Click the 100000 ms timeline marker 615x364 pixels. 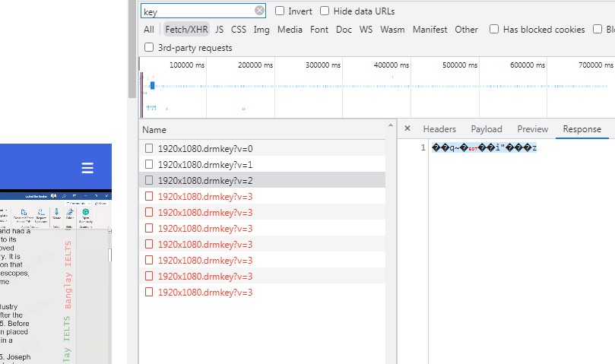[187, 65]
